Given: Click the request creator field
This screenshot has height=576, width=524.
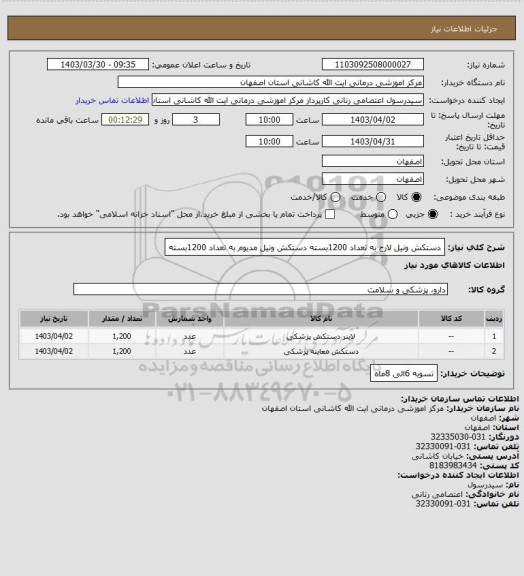Looking at the screenshot, I should [x=288, y=100].
